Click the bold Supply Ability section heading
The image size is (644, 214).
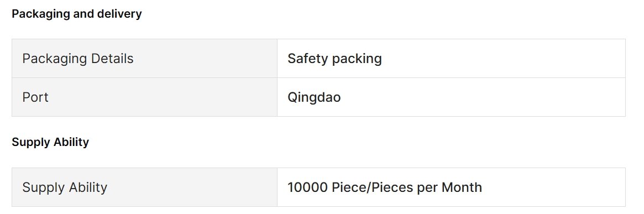[50, 143]
